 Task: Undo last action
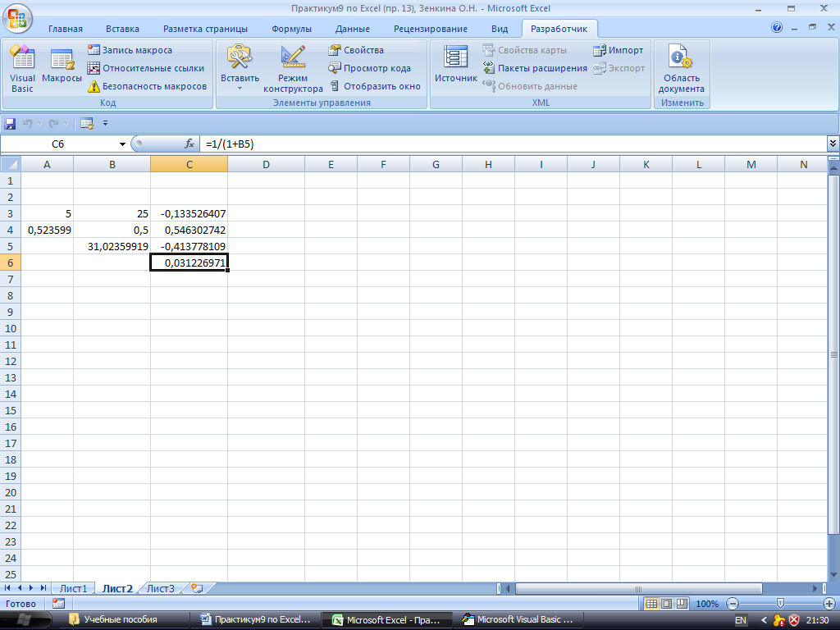click(27, 124)
